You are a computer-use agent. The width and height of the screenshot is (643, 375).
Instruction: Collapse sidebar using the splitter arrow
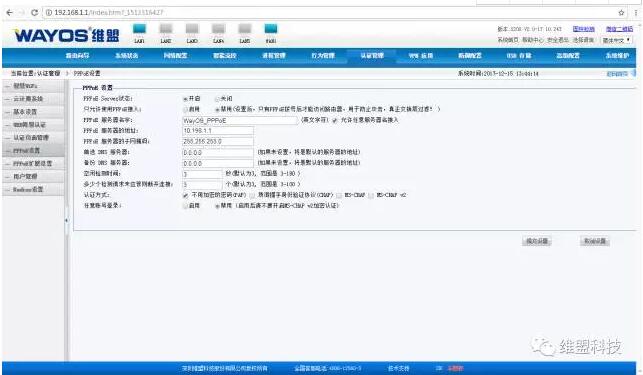pyautogui.click(x=66, y=220)
